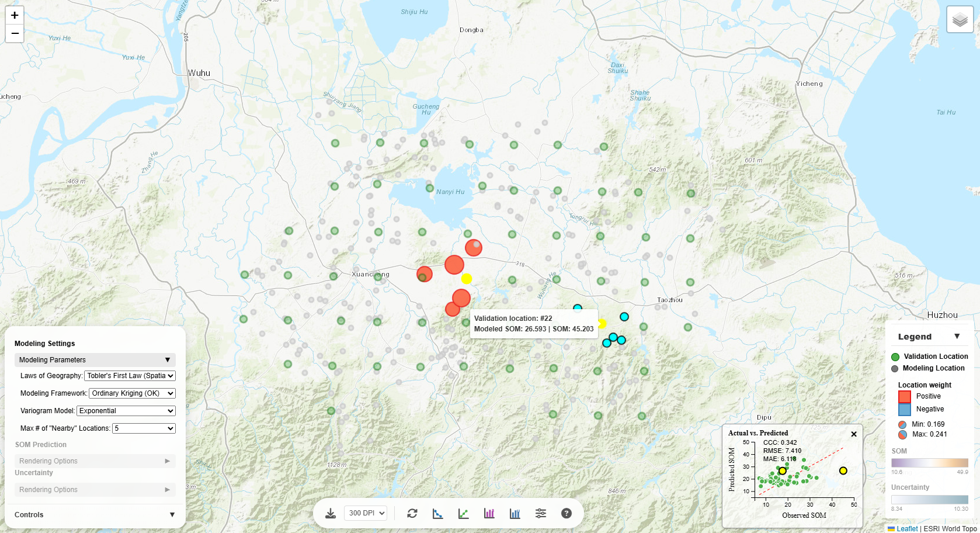Click the yellow map marker near Xuancheng
980x533 pixels.
pyautogui.click(x=466, y=278)
